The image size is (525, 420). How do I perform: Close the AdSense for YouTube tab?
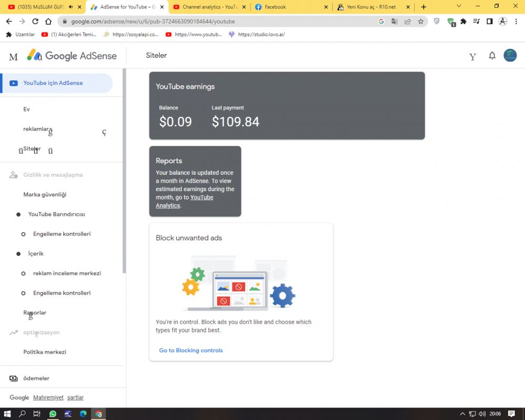pyautogui.click(x=162, y=7)
